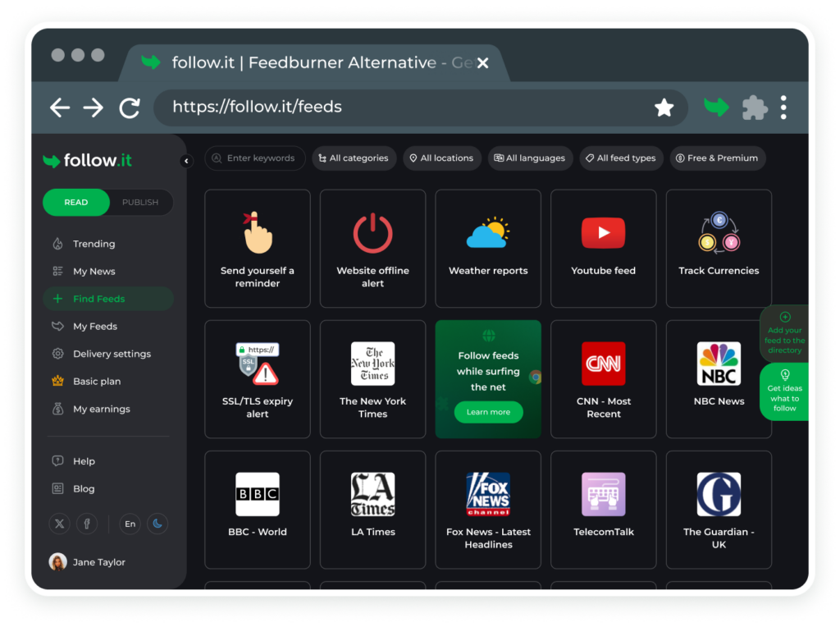840x627 pixels.
Task: Switch to PUBLISH mode
Action: coord(140,202)
